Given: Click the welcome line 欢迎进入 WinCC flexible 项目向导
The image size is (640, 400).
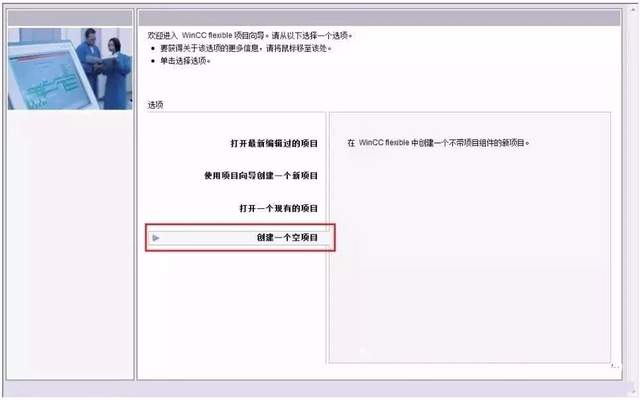Looking at the screenshot, I should 250,36.
